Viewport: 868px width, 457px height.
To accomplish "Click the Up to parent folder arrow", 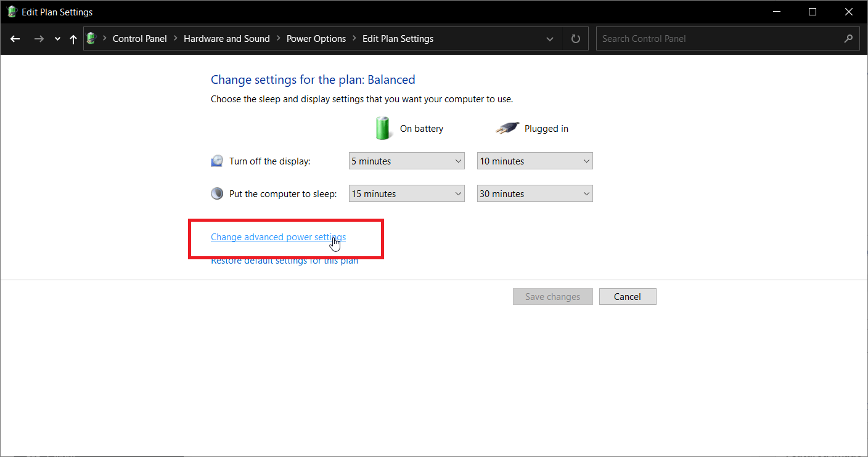I will click(x=73, y=39).
